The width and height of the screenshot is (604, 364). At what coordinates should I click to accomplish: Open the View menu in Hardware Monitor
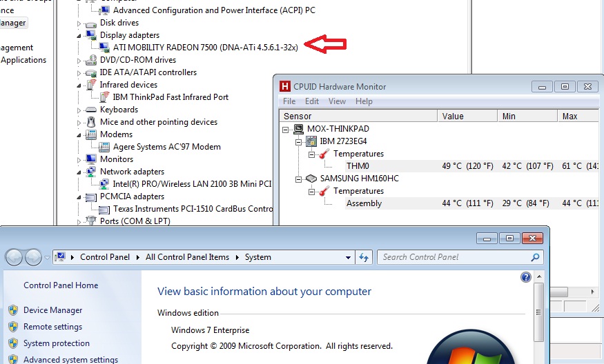point(337,101)
